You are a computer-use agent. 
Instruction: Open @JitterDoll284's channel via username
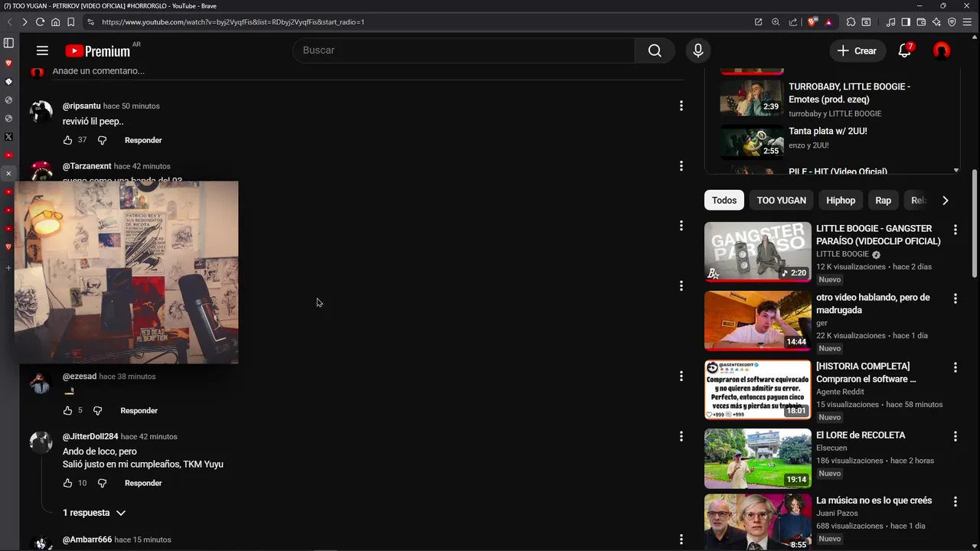(x=90, y=436)
